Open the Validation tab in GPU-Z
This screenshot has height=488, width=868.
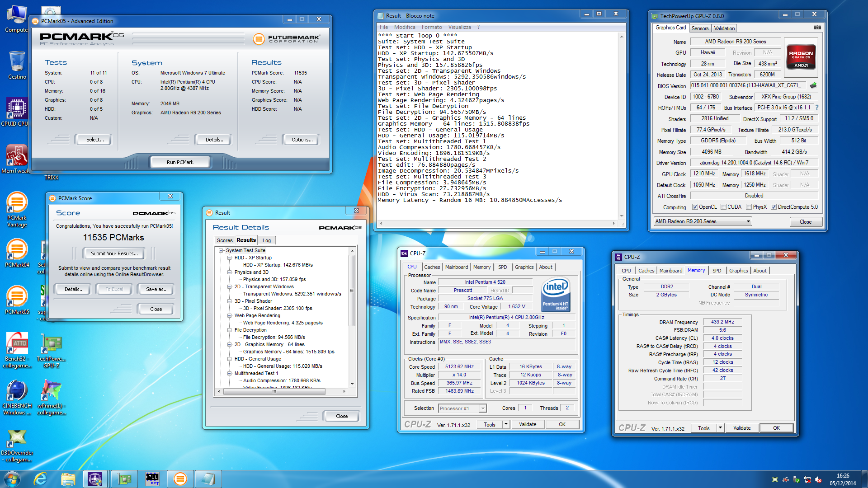click(724, 28)
